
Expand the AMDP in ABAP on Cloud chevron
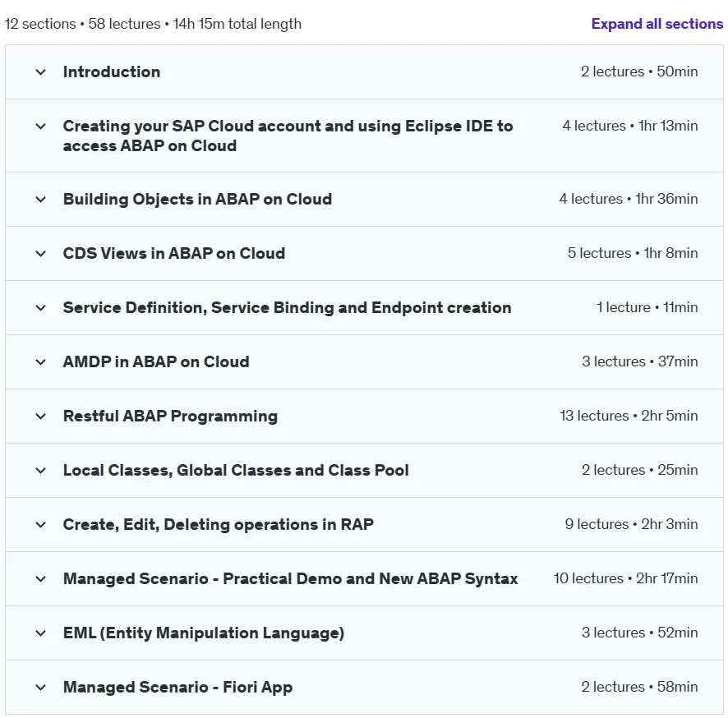click(x=41, y=362)
